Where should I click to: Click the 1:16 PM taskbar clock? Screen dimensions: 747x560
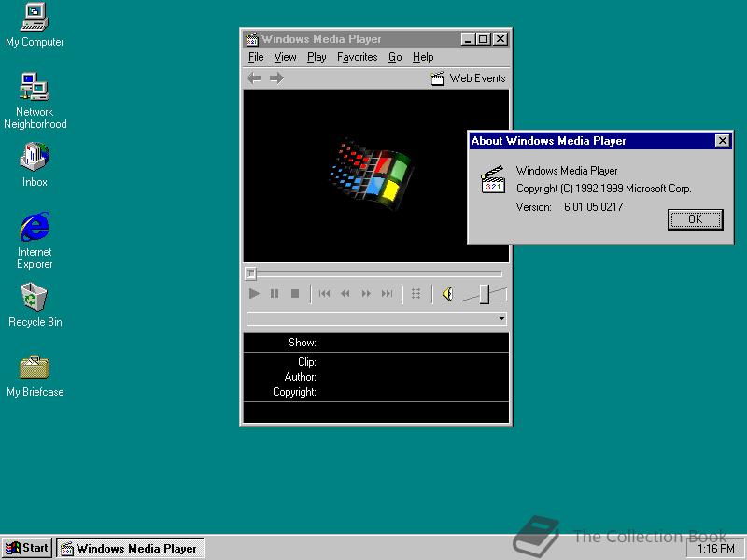(x=715, y=549)
